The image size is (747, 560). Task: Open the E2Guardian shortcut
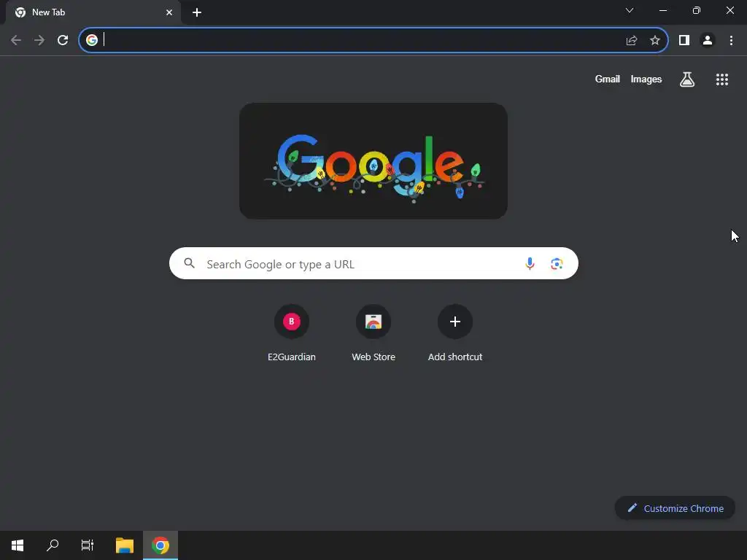(x=292, y=333)
